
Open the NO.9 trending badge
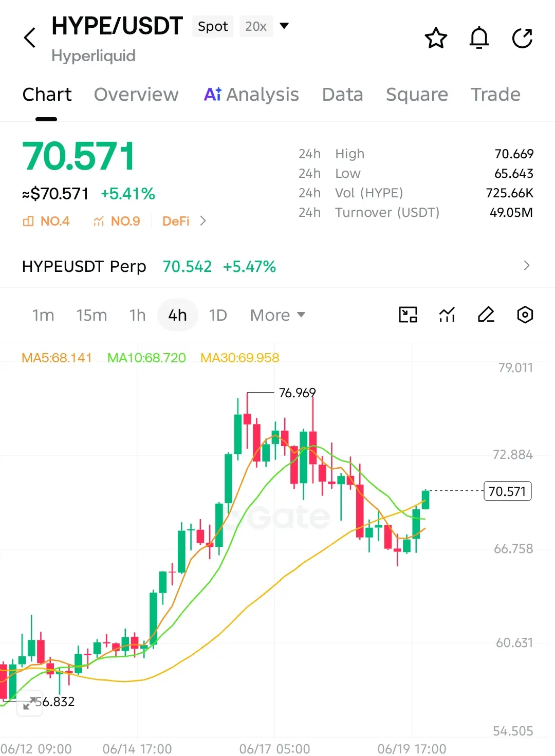pyautogui.click(x=117, y=221)
